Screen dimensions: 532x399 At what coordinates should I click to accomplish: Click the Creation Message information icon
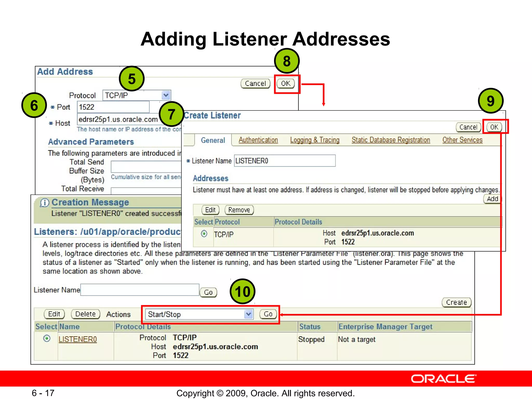pos(44,203)
